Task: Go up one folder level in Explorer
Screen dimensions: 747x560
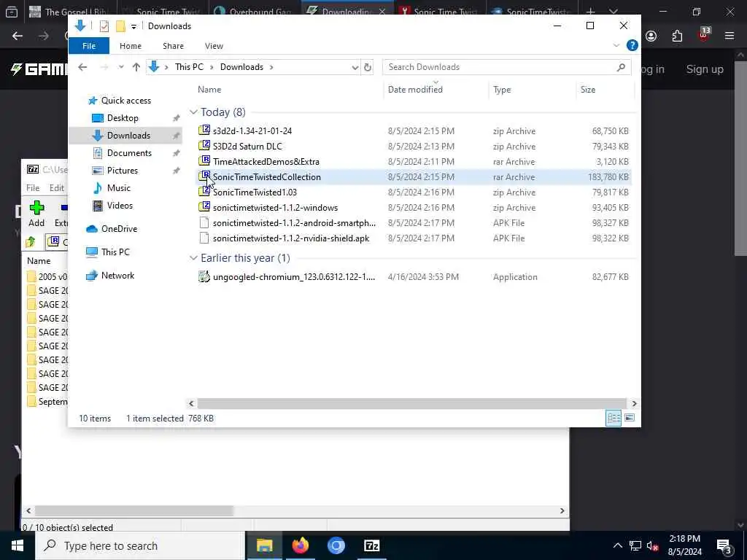Action: (136, 67)
